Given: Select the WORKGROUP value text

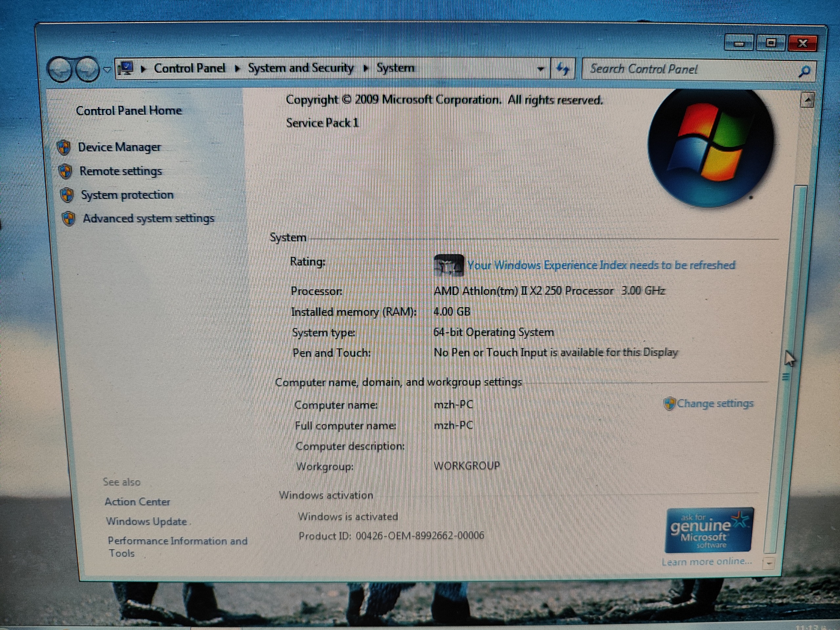Looking at the screenshot, I should point(467,466).
